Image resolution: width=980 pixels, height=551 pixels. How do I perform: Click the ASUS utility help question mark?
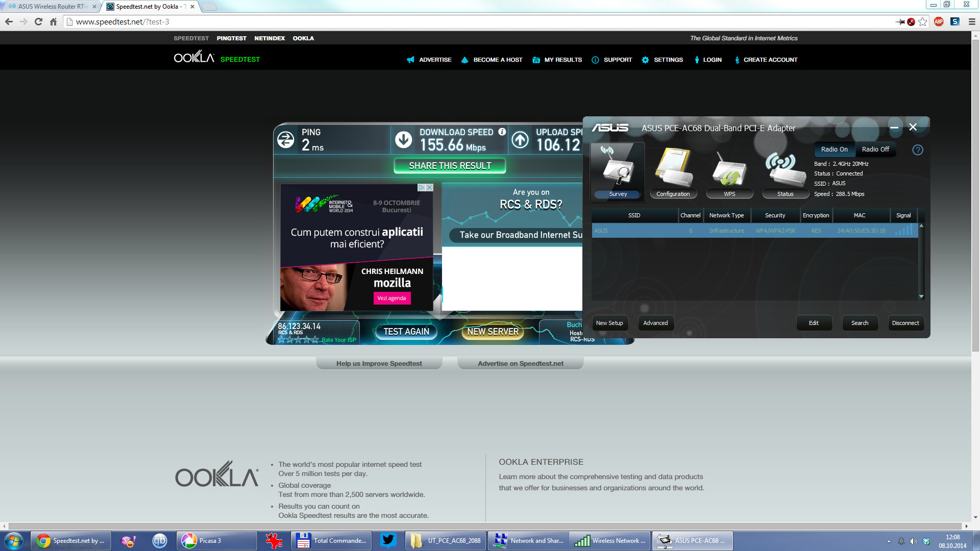(x=917, y=150)
